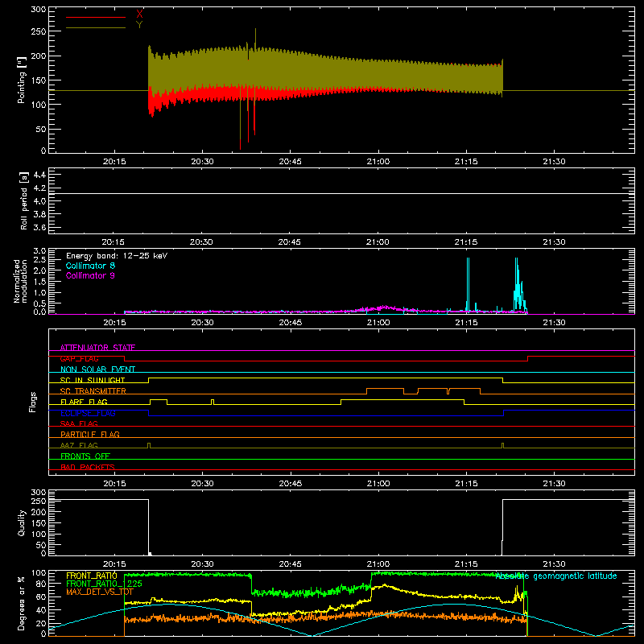Click the 4.2 tick on Roll period axis

tap(39, 188)
